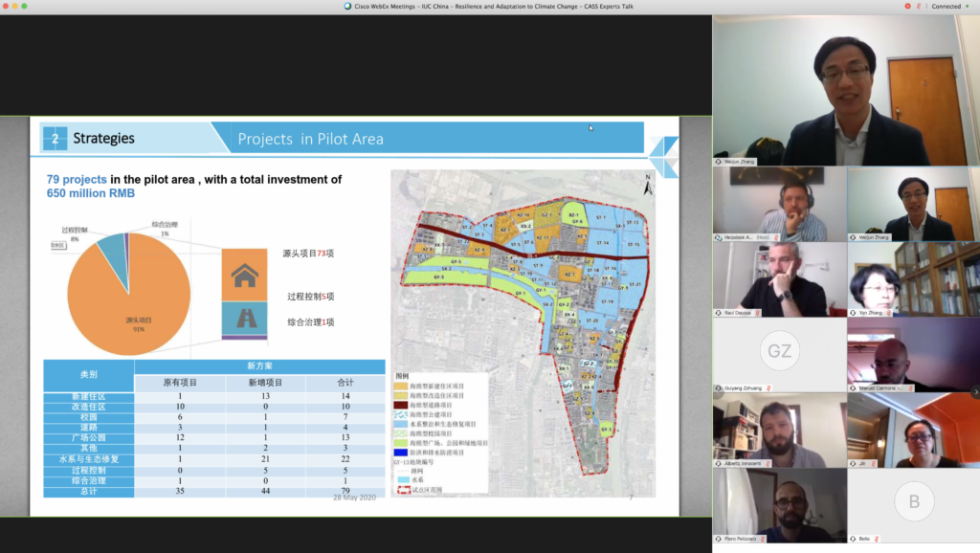
Task: Show next page of participant videos
Action: click(x=974, y=391)
